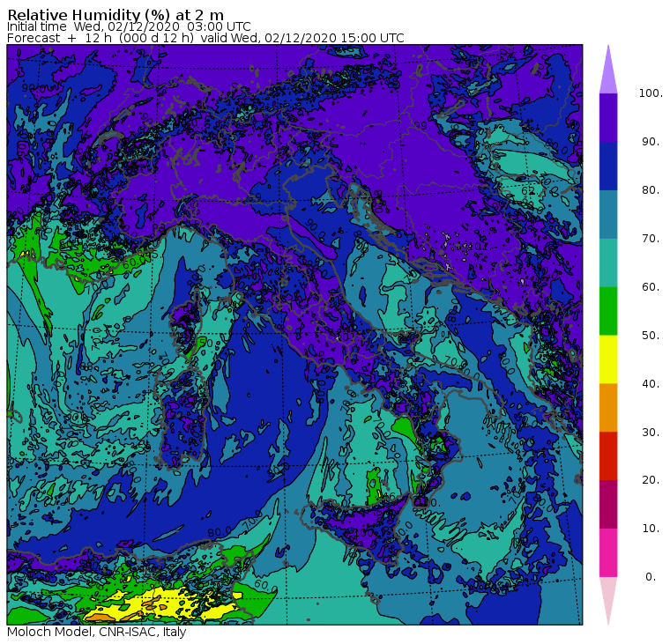Click the light purple arrow atop the legend
This screenshot has width=670, height=644.
[x=608, y=72]
